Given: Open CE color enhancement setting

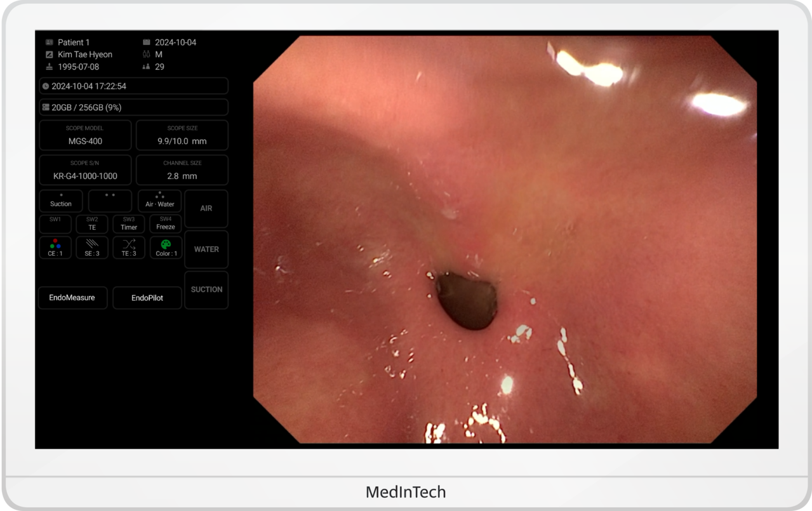Looking at the screenshot, I should (55, 248).
